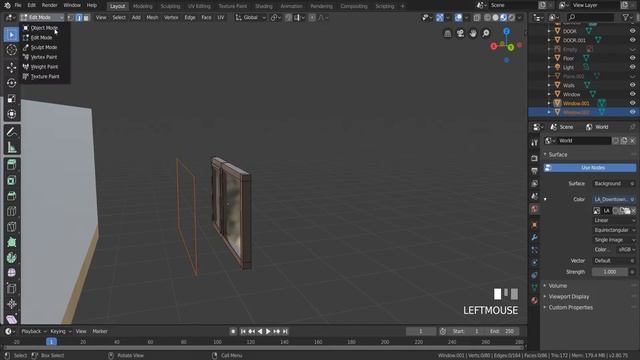Open the Edit Mode selector dropdown

pos(42,18)
